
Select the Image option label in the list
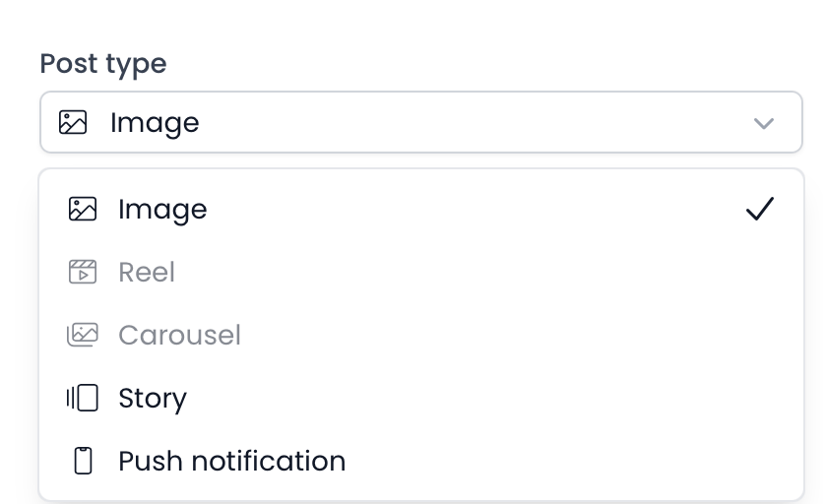[x=162, y=209]
